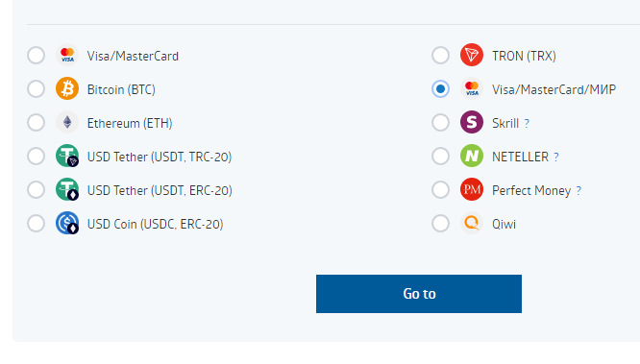Open the Skrill help question mark

[527, 123]
